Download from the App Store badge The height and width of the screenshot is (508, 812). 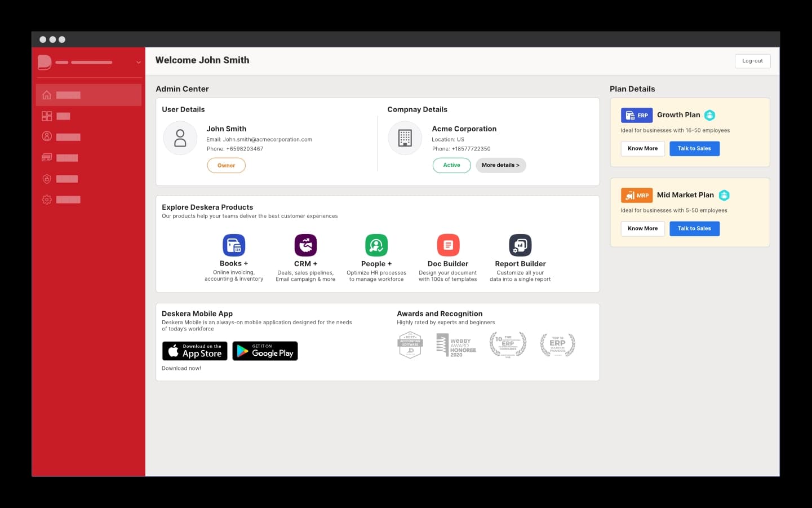pyautogui.click(x=195, y=351)
